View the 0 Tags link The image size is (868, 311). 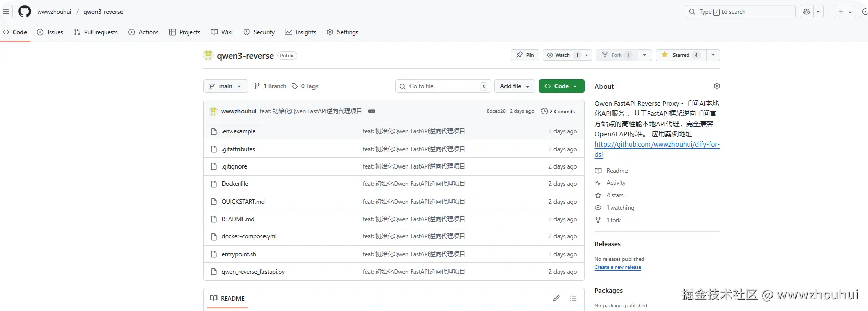[305, 86]
